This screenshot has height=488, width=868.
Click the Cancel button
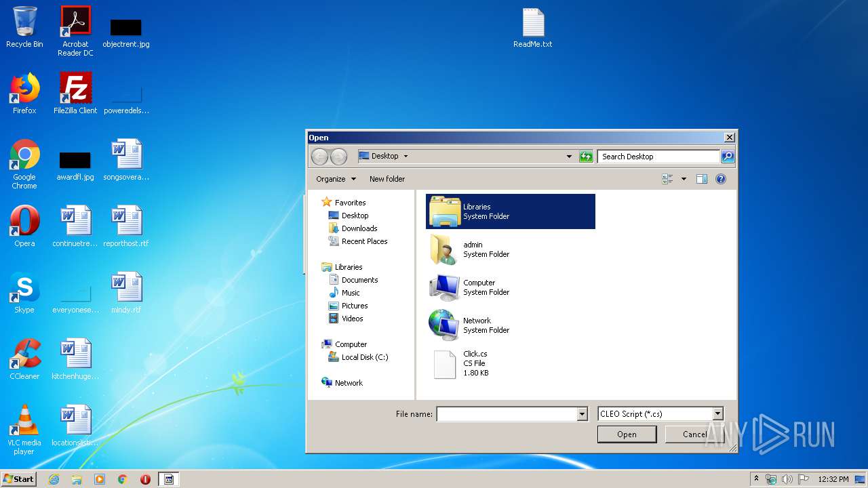coord(694,434)
